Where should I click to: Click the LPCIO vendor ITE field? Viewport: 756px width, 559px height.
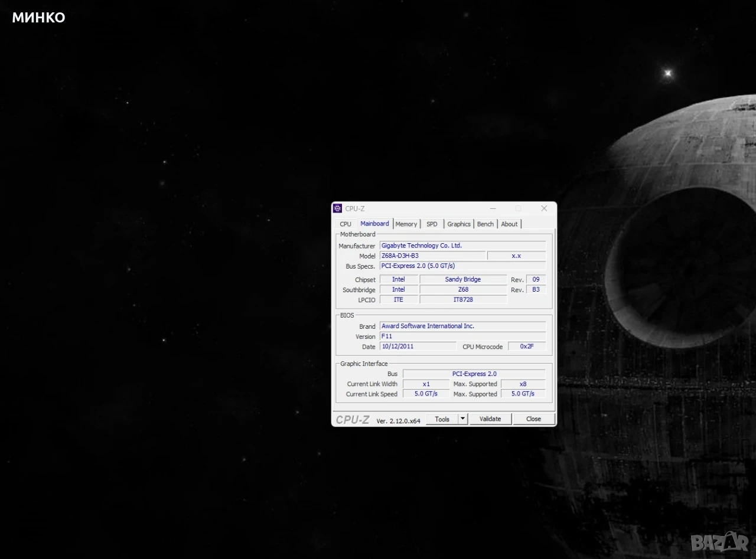(x=399, y=299)
